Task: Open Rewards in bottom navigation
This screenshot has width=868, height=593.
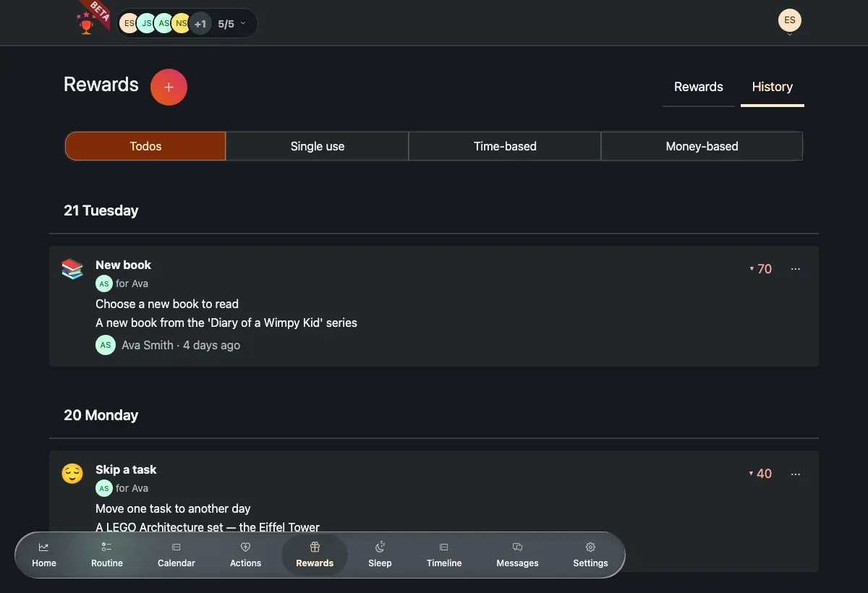Action: 315,555
